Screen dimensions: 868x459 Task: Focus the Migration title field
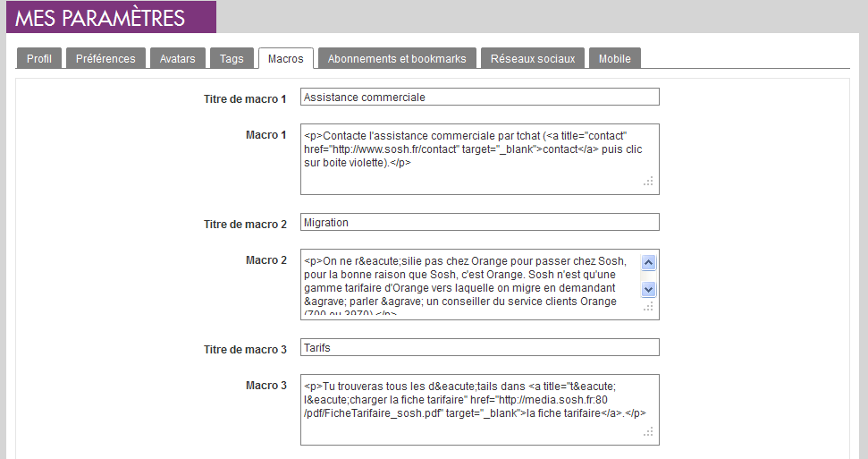tap(479, 222)
